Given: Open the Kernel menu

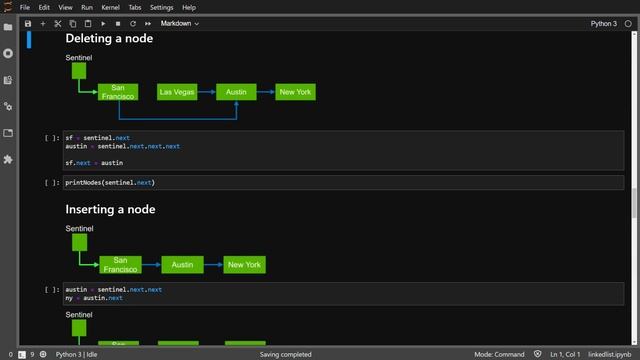Looking at the screenshot, I should pyautogui.click(x=110, y=7).
